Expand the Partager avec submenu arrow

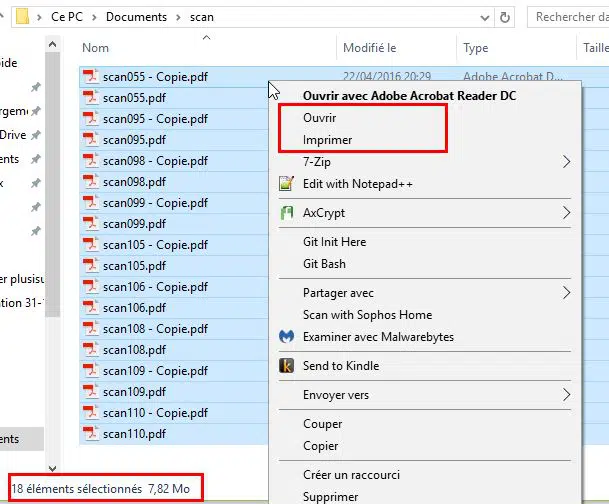[x=567, y=292]
